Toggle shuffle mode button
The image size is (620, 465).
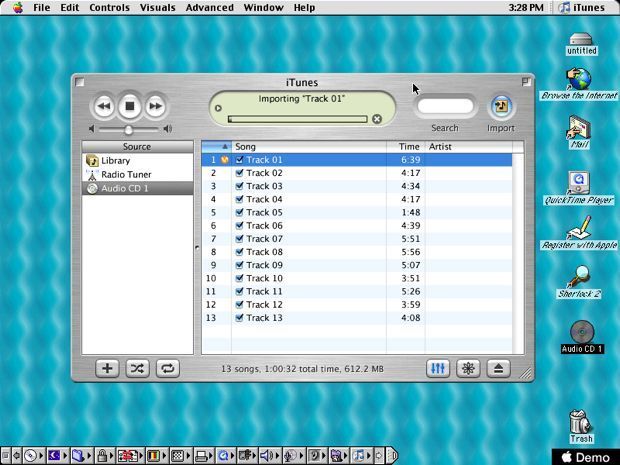(137, 369)
